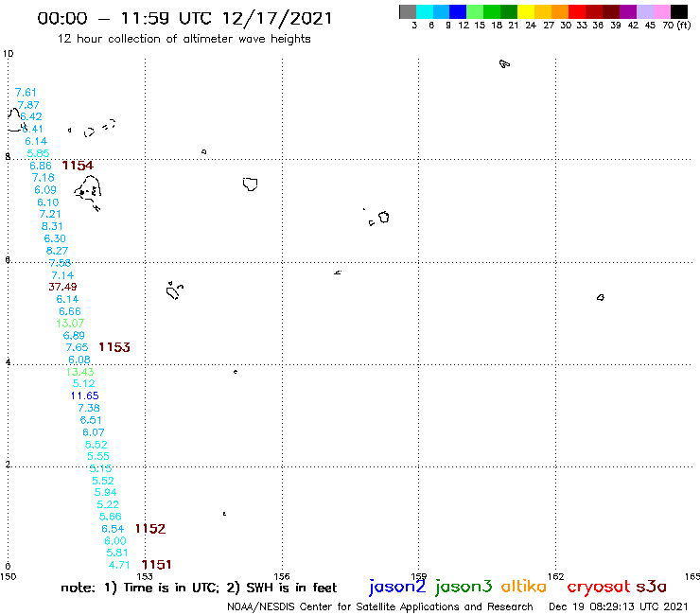Click the subtitle '12 hour collection of altimeter wave heights'
This screenshot has height=615, width=700.
(x=184, y=39)
